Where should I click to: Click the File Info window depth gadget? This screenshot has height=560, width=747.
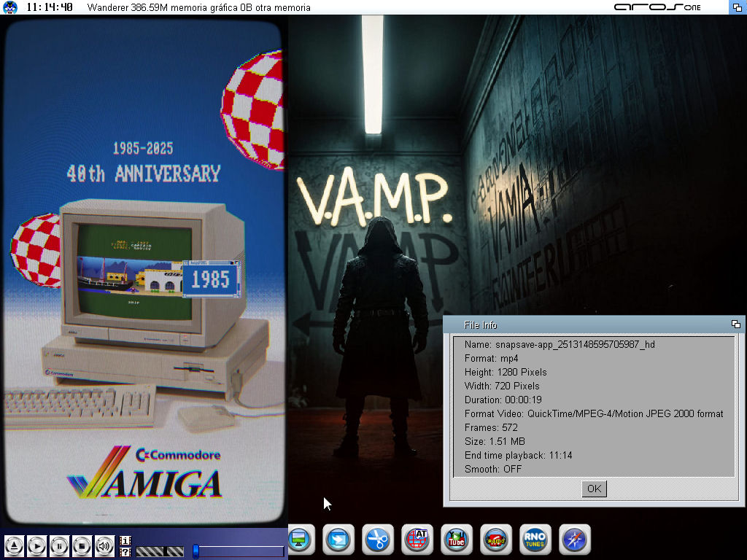pyautogui.click(x=736, y=324)
